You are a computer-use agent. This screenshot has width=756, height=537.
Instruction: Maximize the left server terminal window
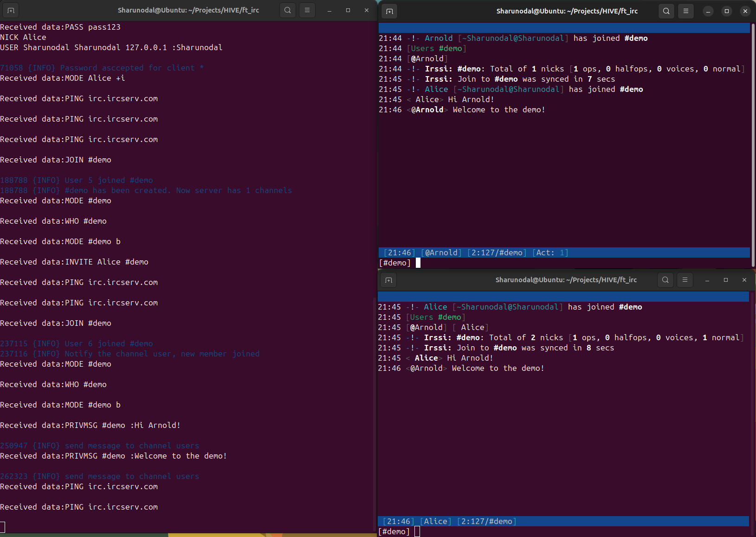pos(348,10)
